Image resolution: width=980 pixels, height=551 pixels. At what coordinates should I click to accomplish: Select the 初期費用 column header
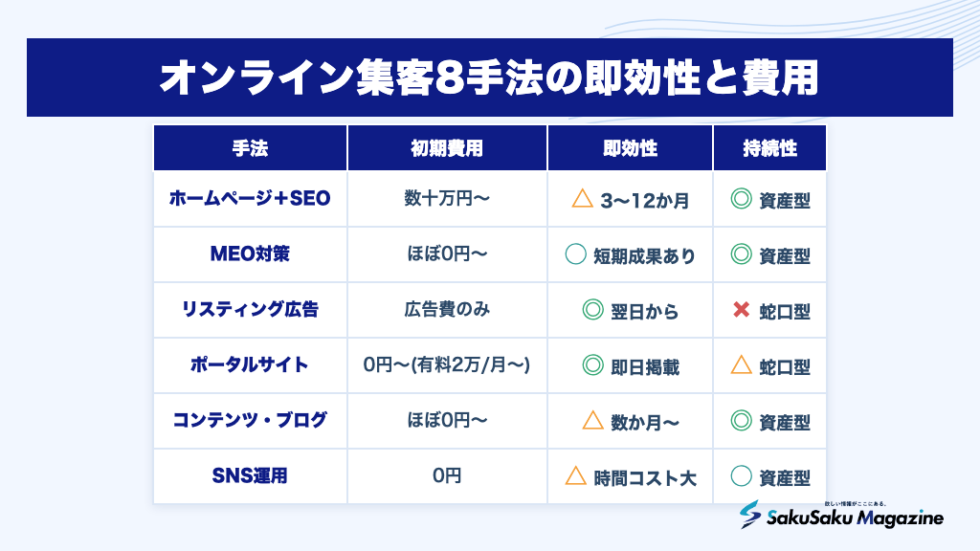coord(447,148)
